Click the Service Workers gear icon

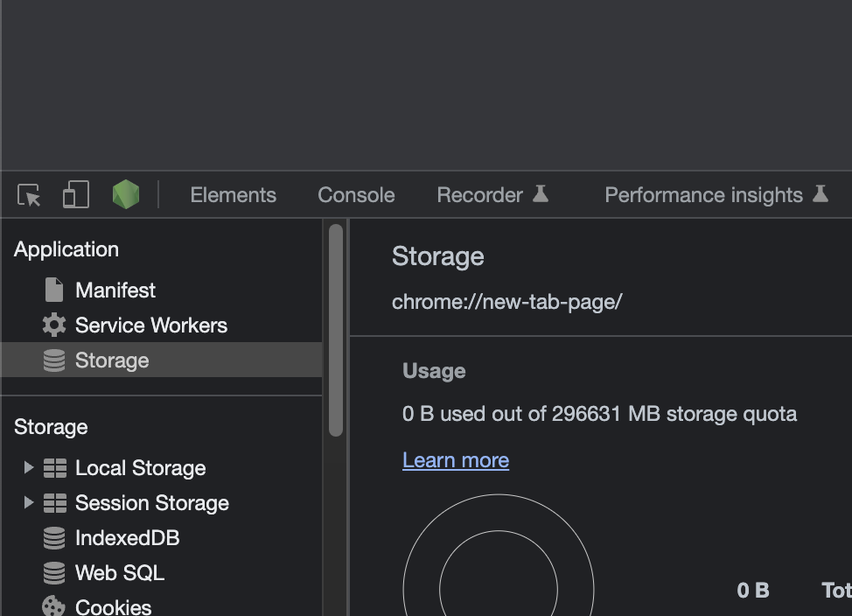pos(52,325)
